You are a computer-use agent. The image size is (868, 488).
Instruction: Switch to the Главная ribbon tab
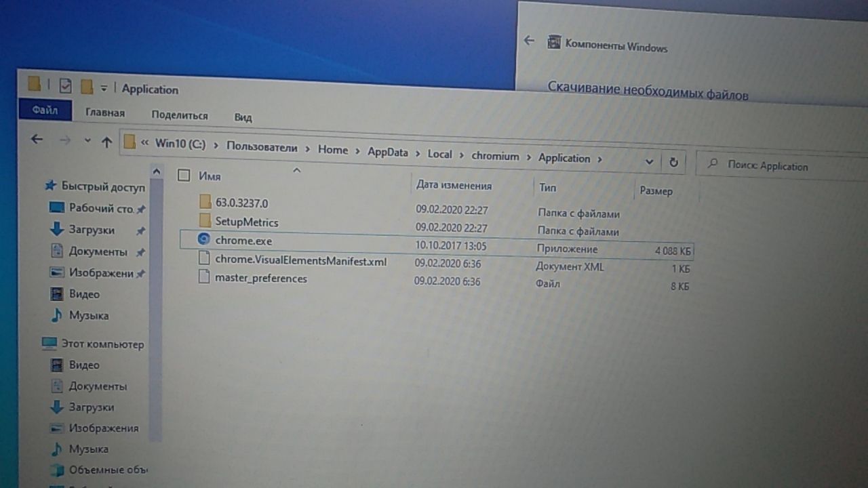(x=105, y=113)
